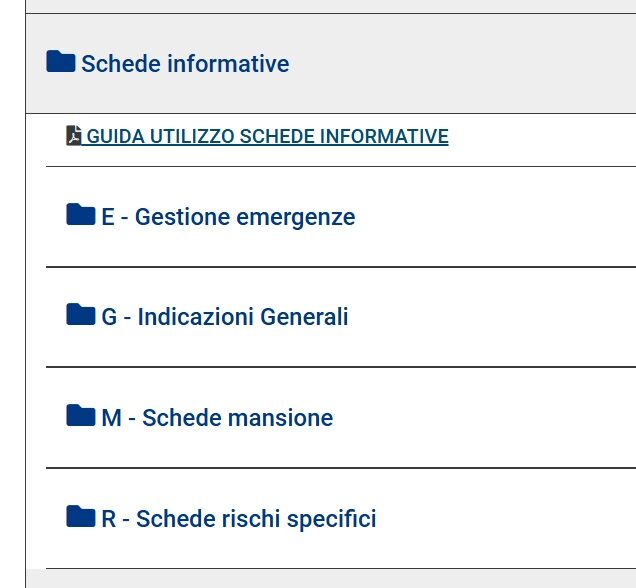Download the schede informative usage guide PDF
Viewport: 636px width, 588px height.
267,137
